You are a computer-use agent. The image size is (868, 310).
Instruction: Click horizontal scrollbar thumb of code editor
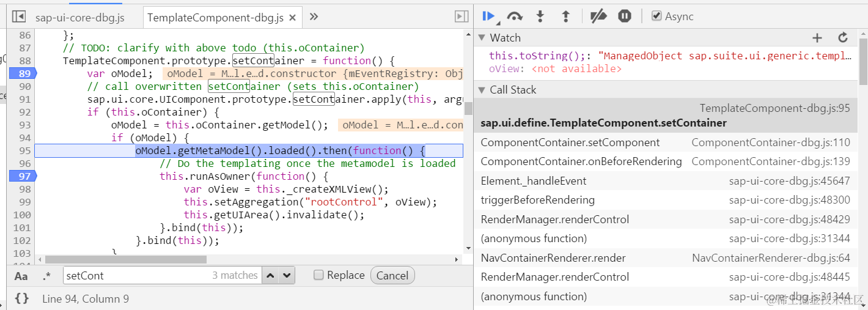click(125, 260)
